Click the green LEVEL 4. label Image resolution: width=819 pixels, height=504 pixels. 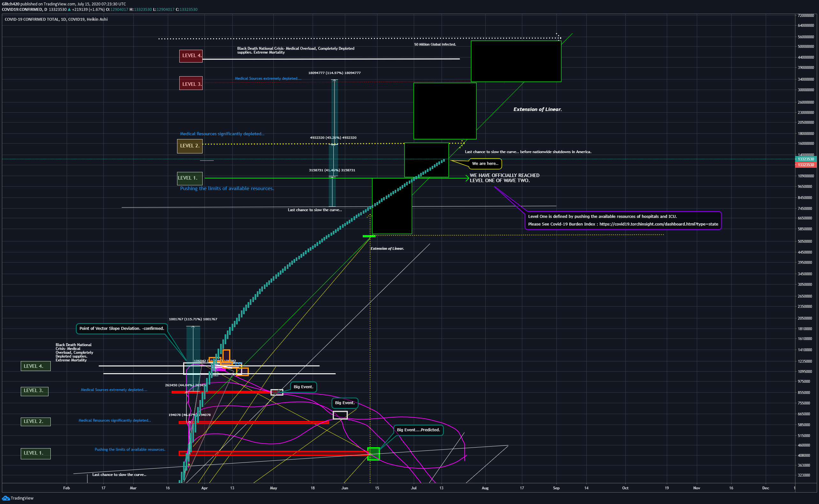(x=35, y=366)
